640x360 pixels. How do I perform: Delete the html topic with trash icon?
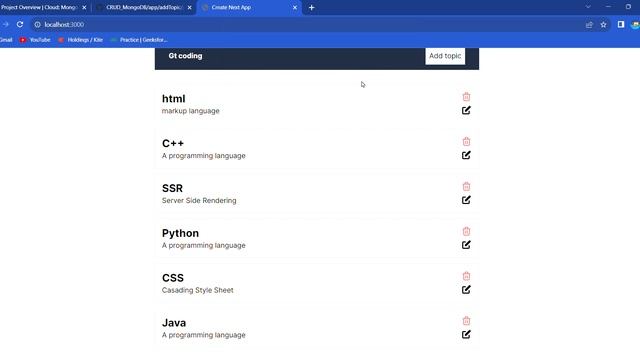466,97
